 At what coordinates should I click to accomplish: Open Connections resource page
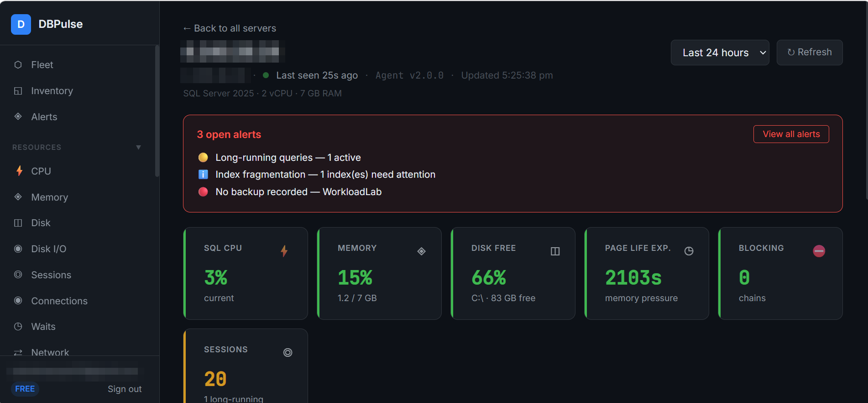pyautogui.click(x=59, y=301)
